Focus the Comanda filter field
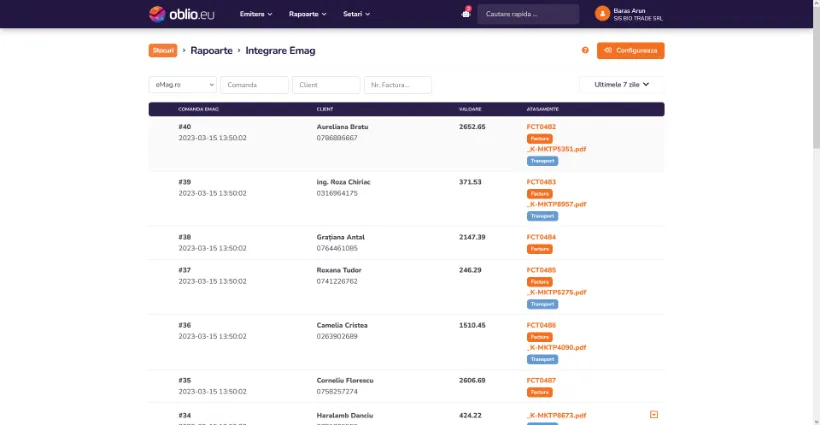820x425 pixels. 254,85
